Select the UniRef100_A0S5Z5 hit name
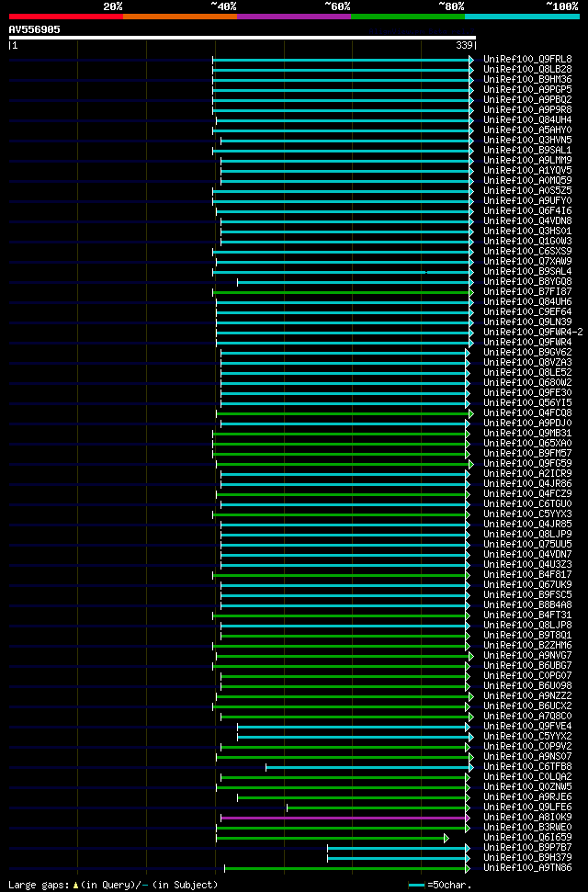The width and height of the screenshot is (588, 892). (x=527, y=190)
